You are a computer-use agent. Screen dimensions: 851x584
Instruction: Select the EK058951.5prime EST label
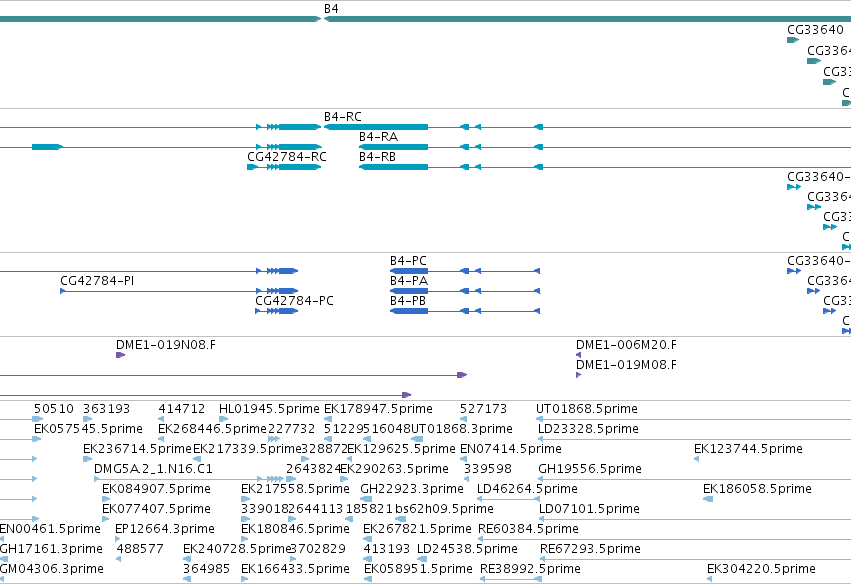click(418, 570)
